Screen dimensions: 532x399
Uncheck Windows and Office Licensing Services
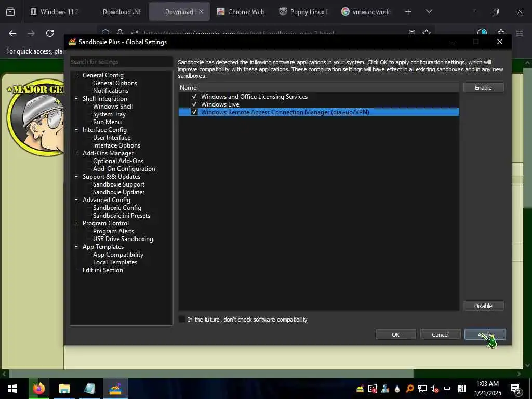194,96
